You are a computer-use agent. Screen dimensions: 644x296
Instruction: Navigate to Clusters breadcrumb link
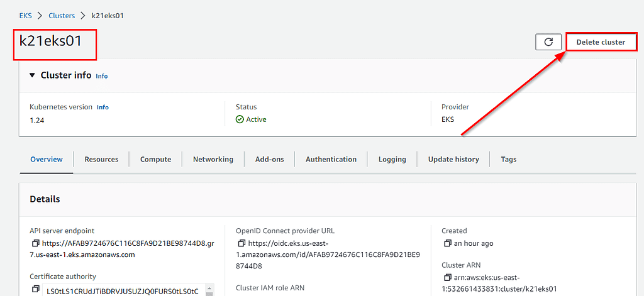click(x=61, y=16)
